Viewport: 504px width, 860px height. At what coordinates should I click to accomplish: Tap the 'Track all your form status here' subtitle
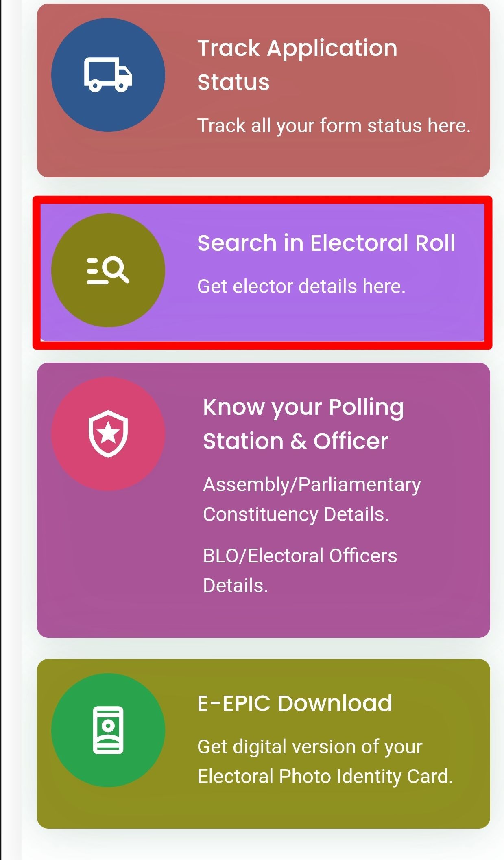pyautogui.click(x=334, y=125)
